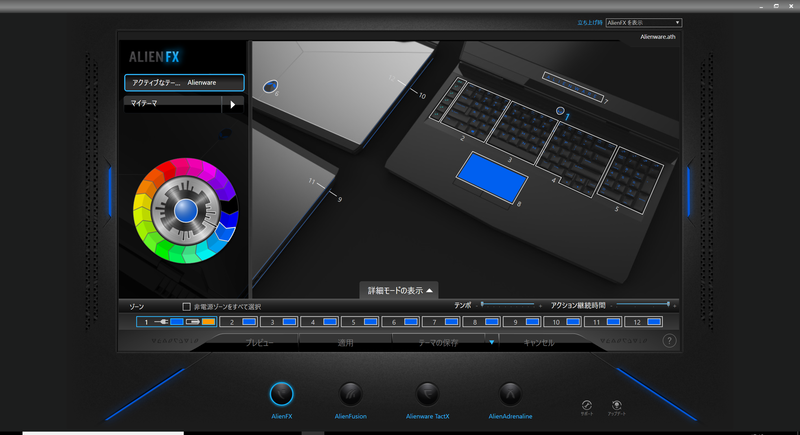This screenshot has width=800, height=435.
Task: Select zone 2 in the zone bar
Action: 238,322
